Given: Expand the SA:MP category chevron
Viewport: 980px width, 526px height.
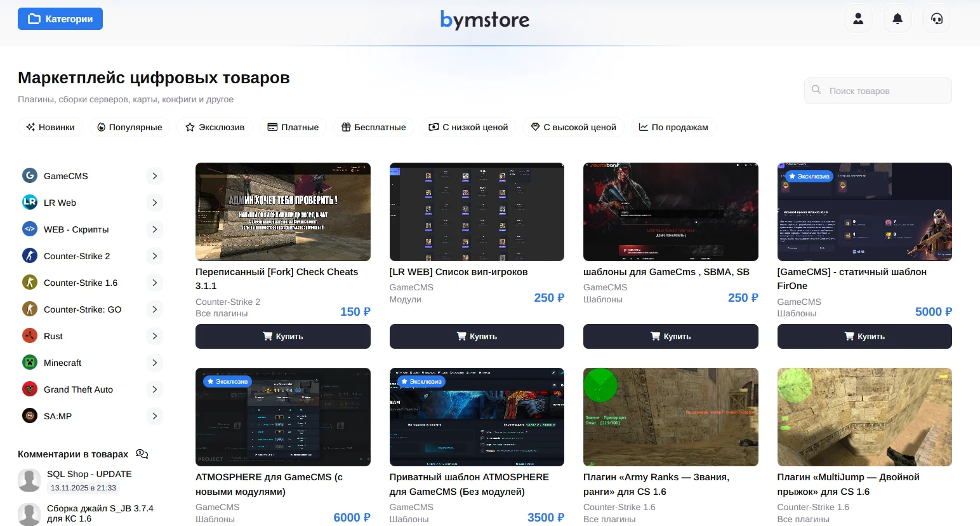Looking at the screenshot, I should 154,416.
